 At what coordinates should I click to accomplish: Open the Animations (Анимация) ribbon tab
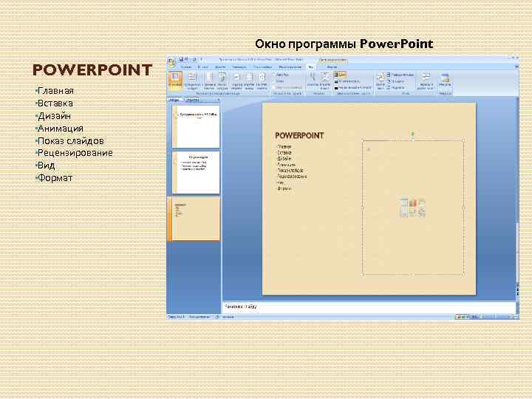pyautogui.click(x=239, y=67)
